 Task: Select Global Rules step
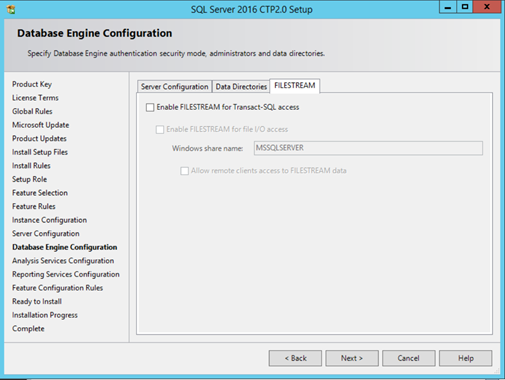click(x=32, y=111)
